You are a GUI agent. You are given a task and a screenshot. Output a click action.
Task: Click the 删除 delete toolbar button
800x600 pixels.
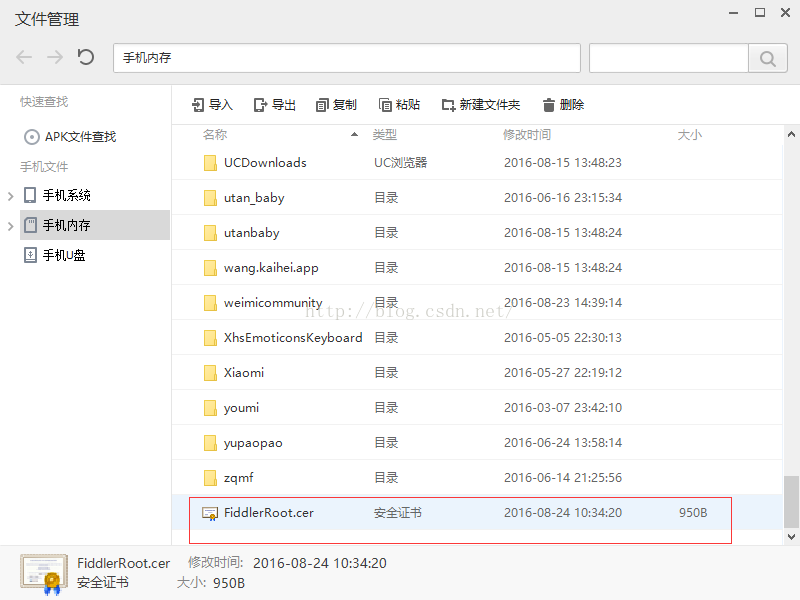tap(563, 105)
